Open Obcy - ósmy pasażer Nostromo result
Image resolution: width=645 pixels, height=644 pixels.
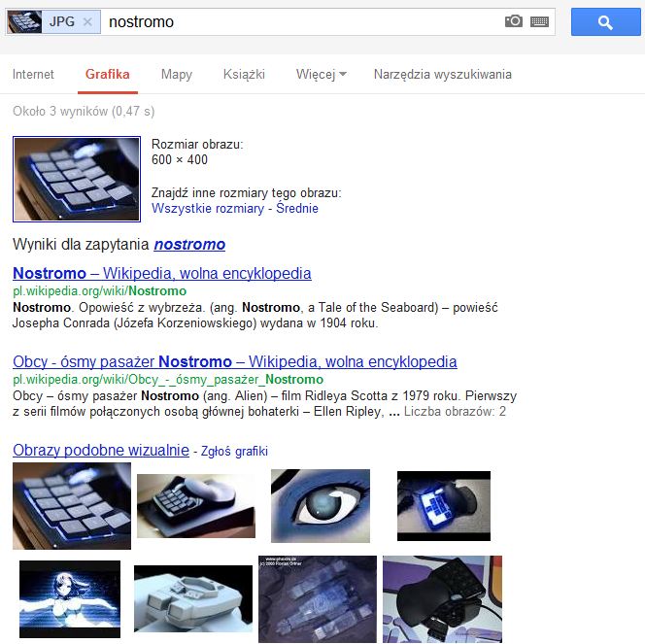[235, 361]
